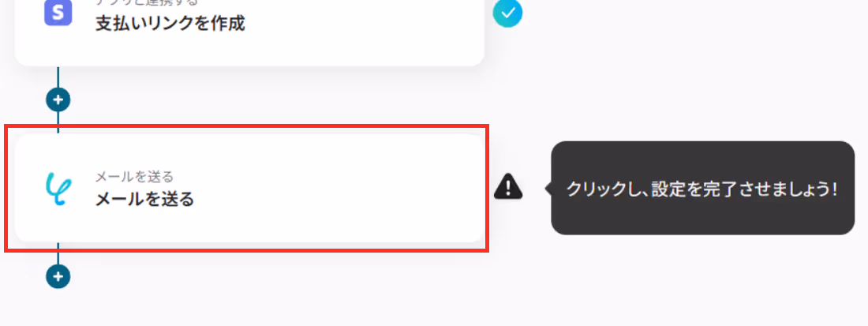868x326 pixels.
Task: Click the blank canvas beside the checkmark badge
Action: coord(664,33)
